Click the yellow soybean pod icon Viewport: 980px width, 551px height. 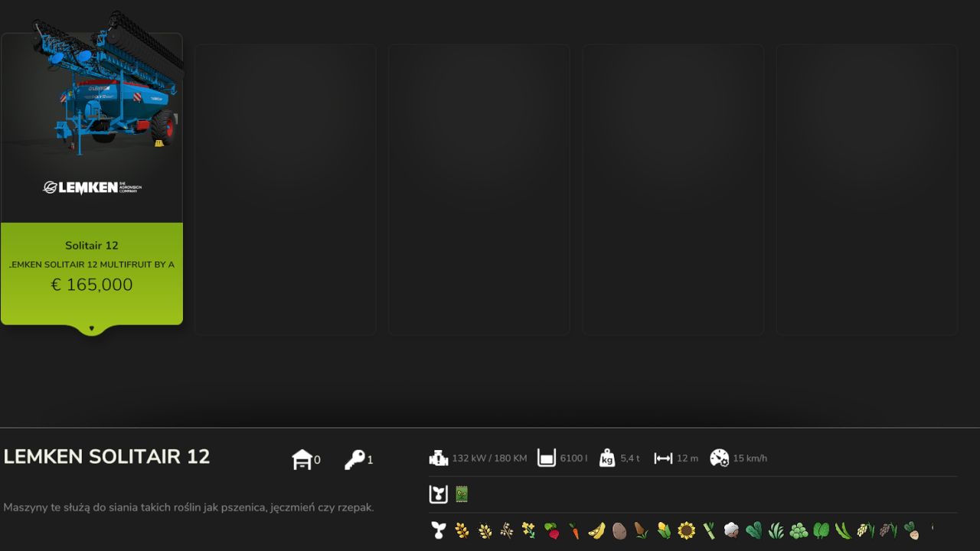tap(596, 530)
